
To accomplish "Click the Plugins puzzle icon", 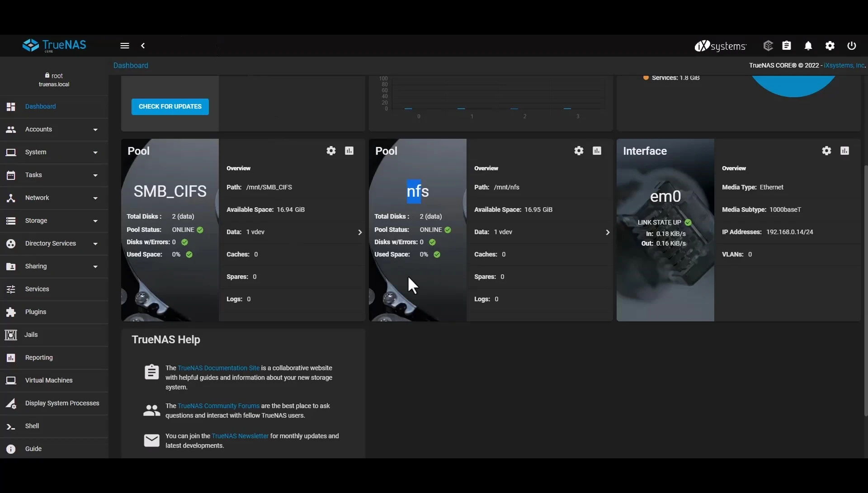I will (11, 312).
